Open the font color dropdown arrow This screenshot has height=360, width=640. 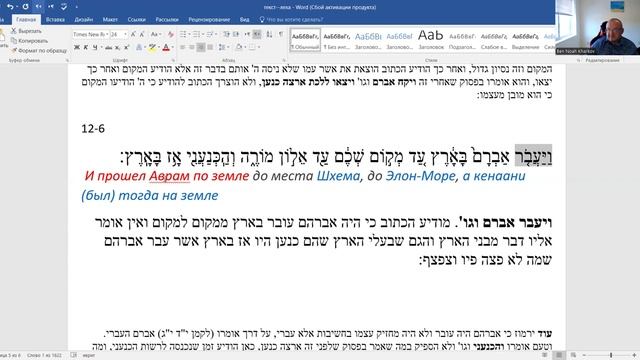click(x=172, y=47)
